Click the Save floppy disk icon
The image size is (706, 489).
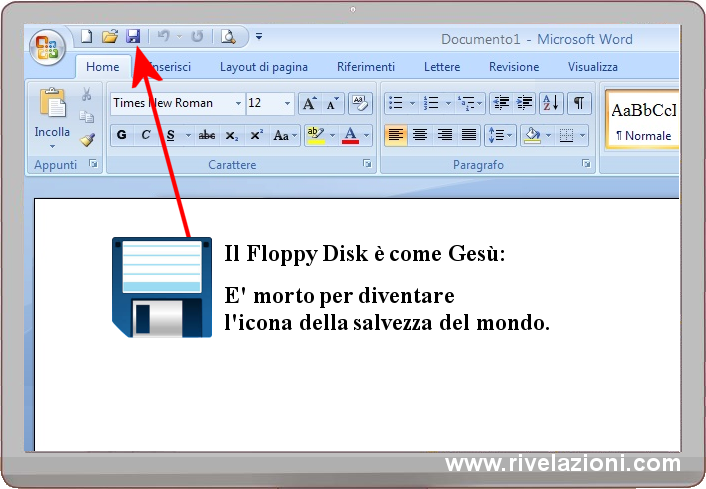[x=133, y=37]
